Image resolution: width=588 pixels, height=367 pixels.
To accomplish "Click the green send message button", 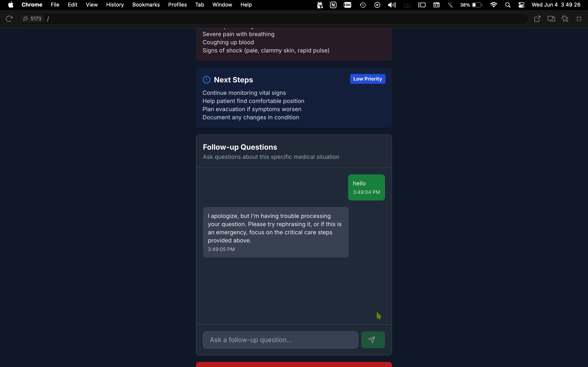I will pyautogui.click(x=373, y=339).
